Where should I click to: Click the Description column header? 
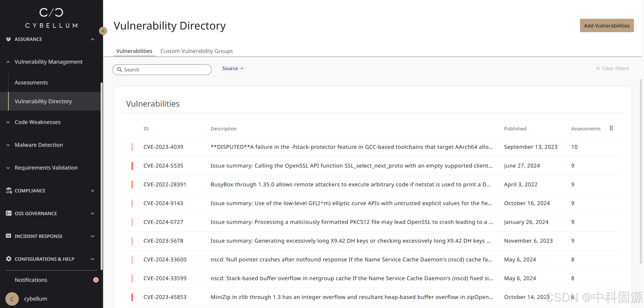click(224, 129)
